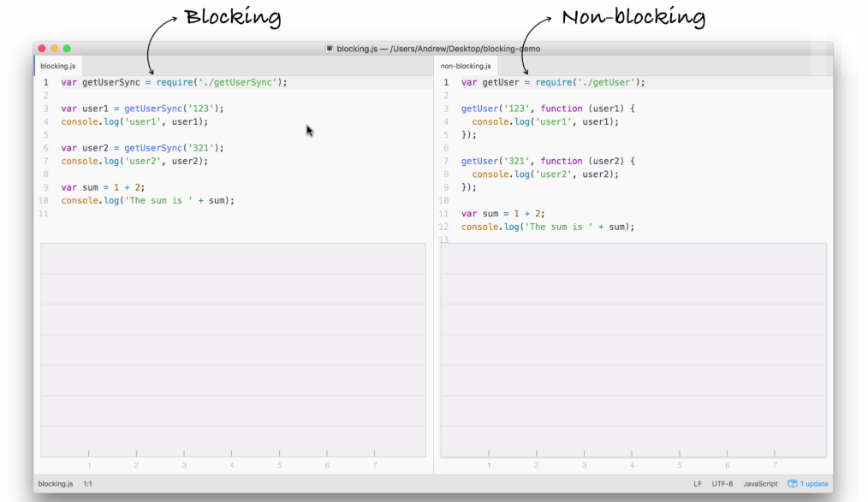The image size is (868, 502).
Task: Maximize the window with the green button
Action: [x=68, y=49]
